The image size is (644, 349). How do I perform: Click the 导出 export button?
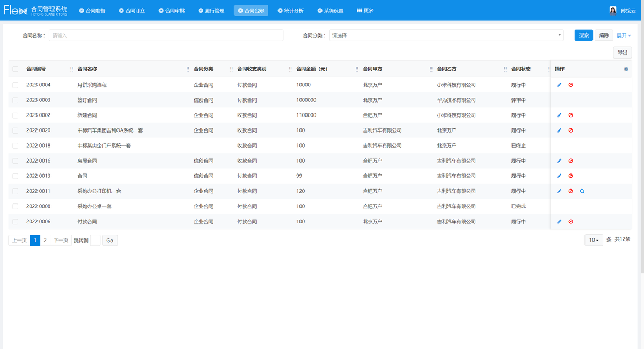tap(623, 52)
